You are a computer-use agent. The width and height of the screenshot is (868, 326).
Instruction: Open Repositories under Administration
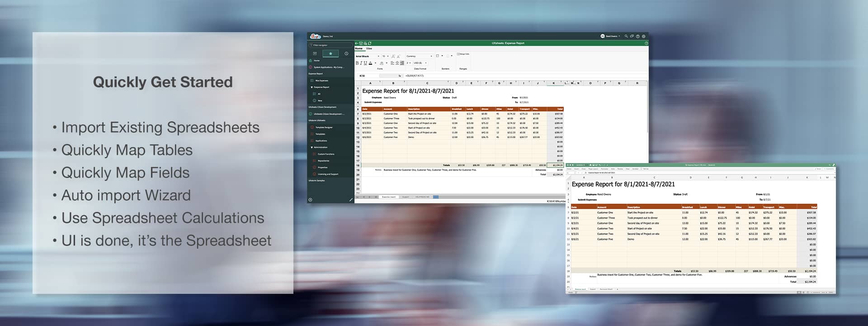coord(323,161)
